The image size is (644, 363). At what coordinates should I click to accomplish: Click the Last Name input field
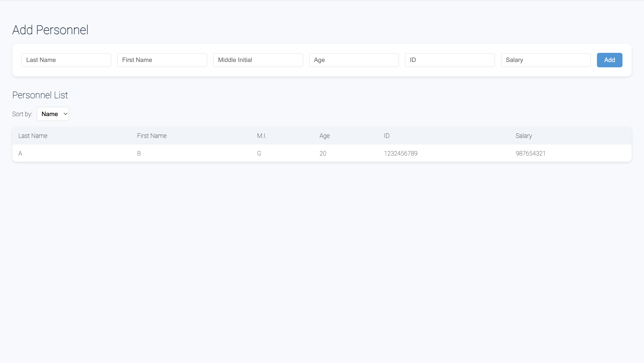(66, 60)
